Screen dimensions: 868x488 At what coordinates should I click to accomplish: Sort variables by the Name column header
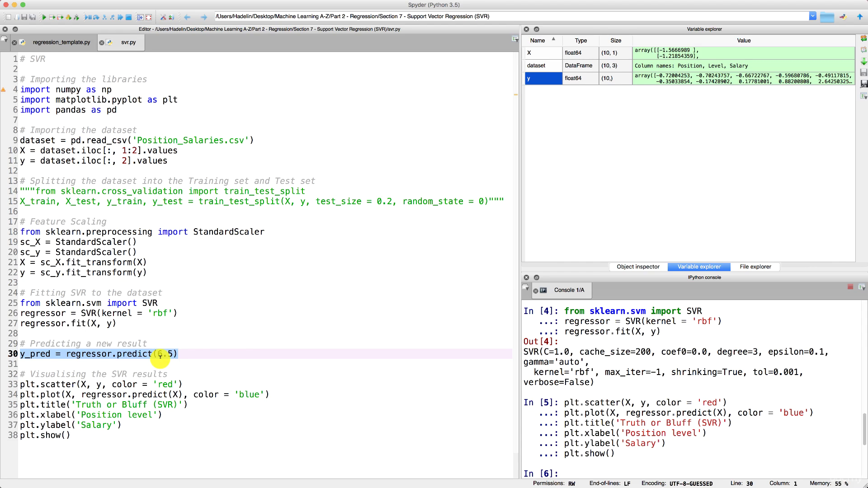click(x=542, y=40)
